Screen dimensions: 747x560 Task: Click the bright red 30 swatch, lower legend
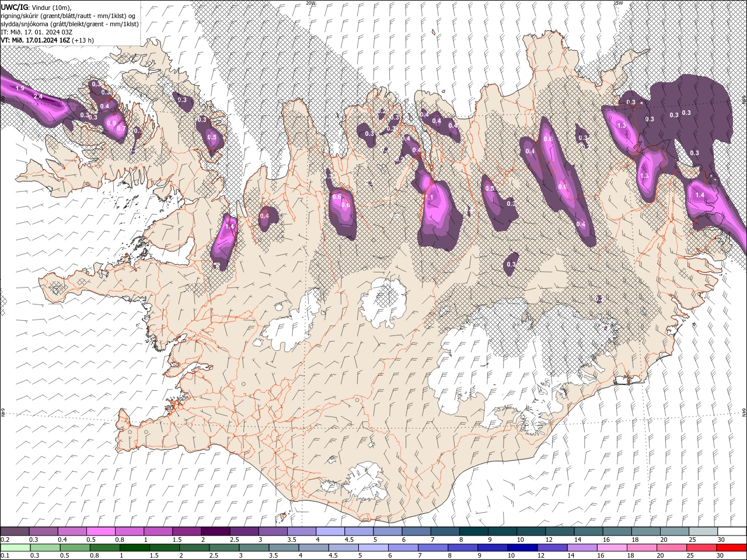tap(731, 548)
